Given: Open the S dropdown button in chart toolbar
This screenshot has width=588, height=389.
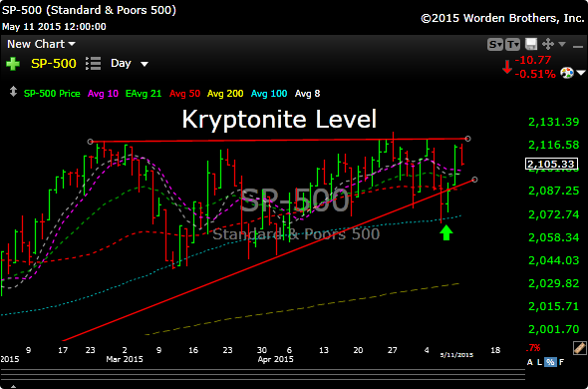Looking at the screenshot, I should pos(495,45).
